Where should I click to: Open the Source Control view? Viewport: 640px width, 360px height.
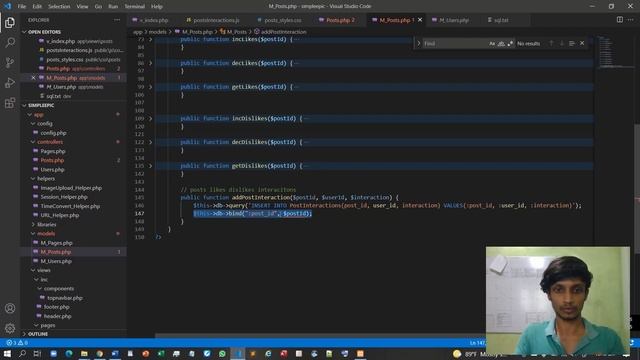click(x=10, y=62)
